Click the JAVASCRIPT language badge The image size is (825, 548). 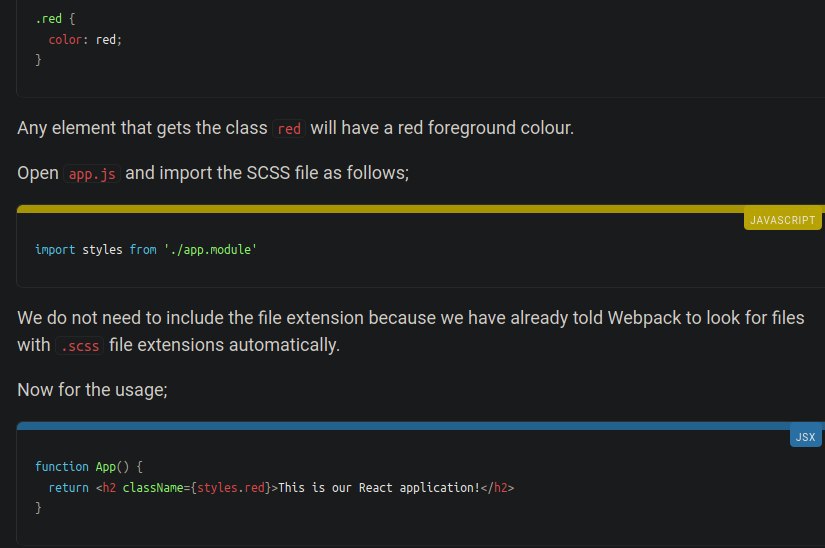[x=782, y=220]
